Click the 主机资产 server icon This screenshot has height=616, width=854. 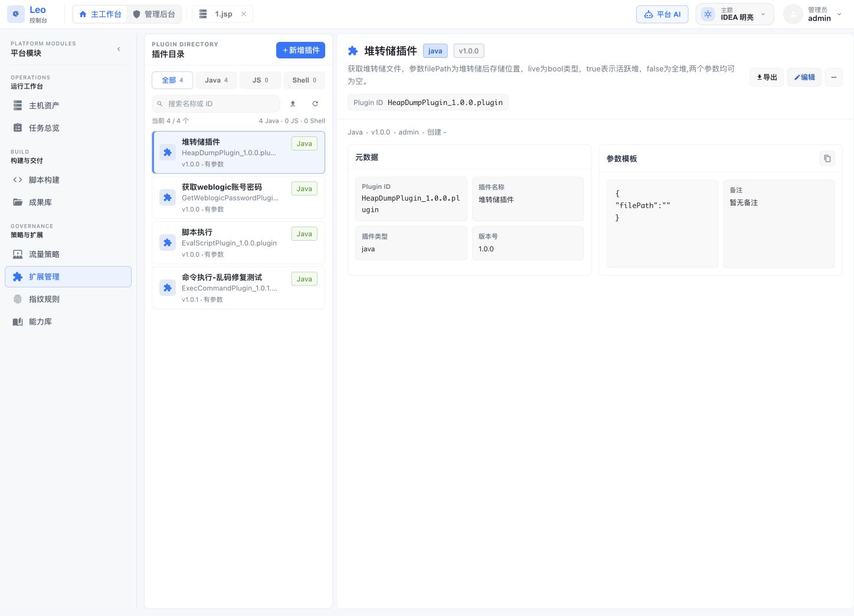coord(18,106)
